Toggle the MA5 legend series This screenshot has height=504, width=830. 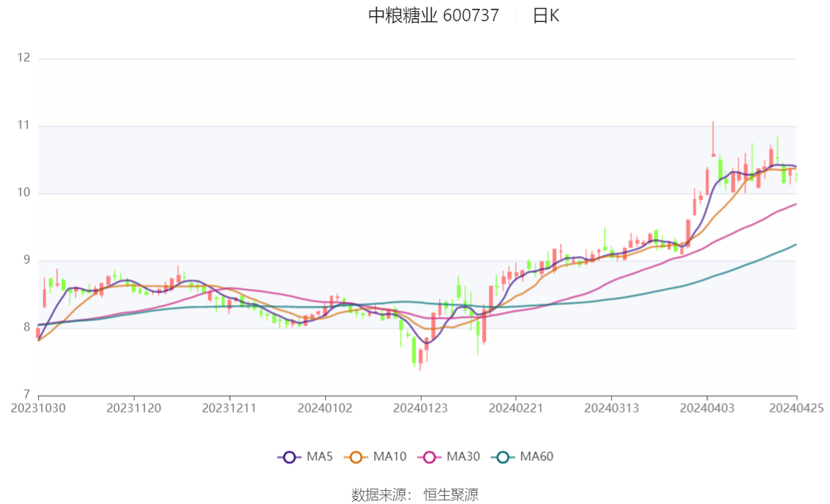pos(305,457)
